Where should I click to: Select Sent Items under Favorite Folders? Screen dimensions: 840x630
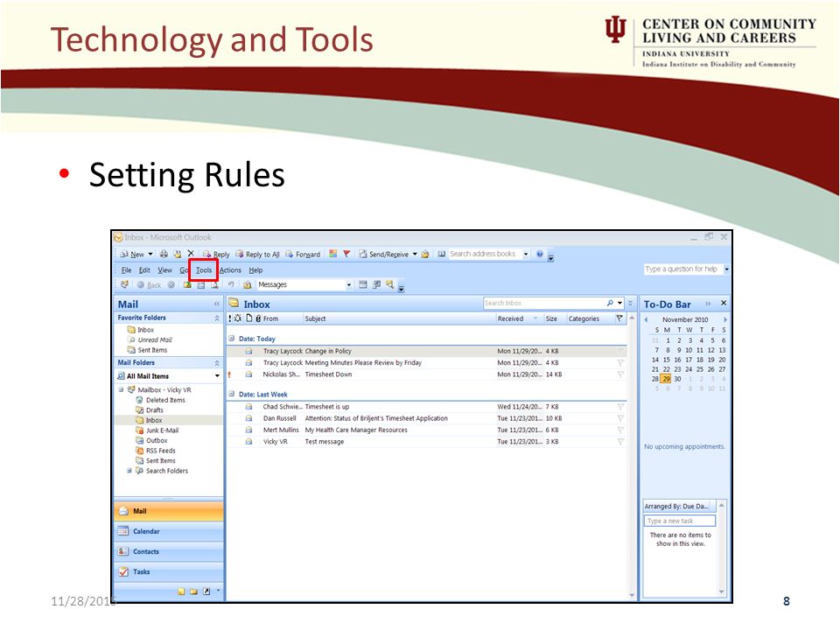click(x=147, y=350)
